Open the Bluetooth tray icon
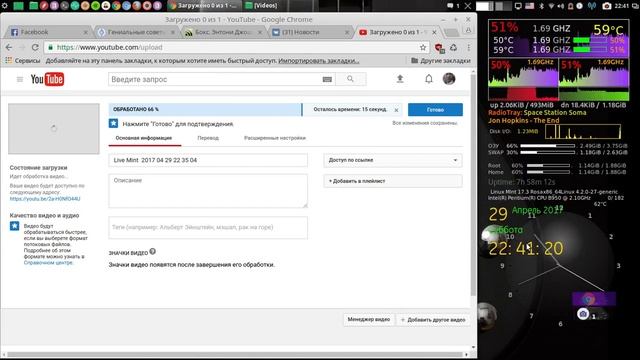The height and width of the screenshot is (360, 640). pyautogui.click(x=542, y=6)
